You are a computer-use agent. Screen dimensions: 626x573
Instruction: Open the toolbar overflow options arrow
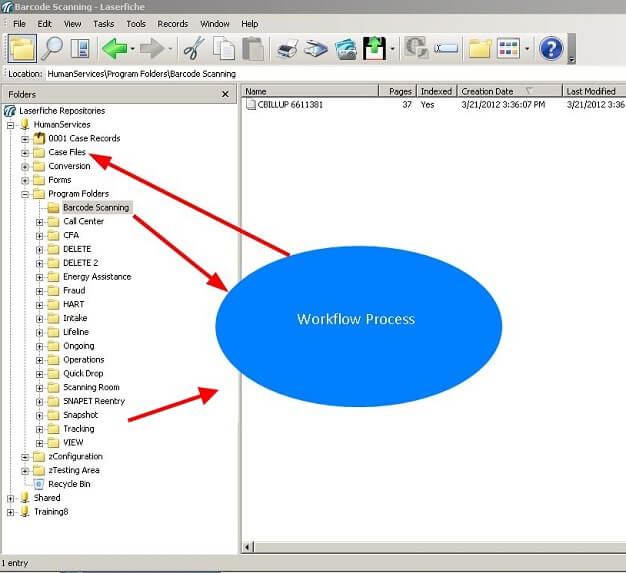click(x=572, y=60)
